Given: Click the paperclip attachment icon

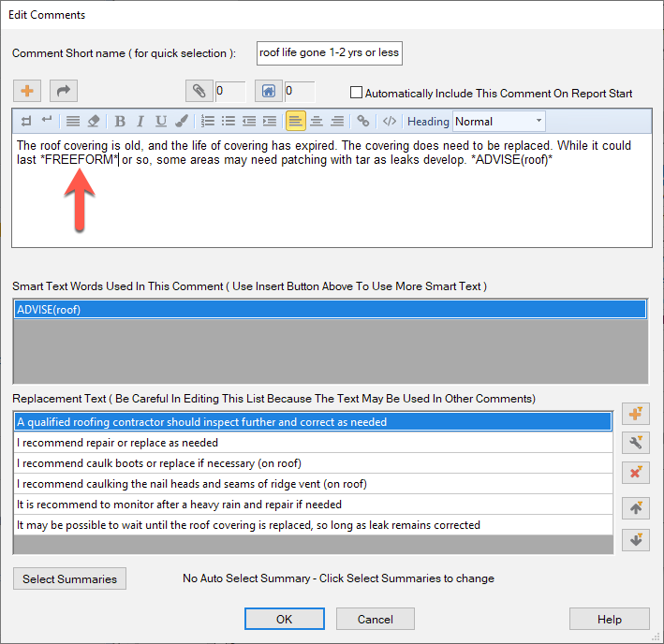Looking at the screenshot, I should point(199,91).
